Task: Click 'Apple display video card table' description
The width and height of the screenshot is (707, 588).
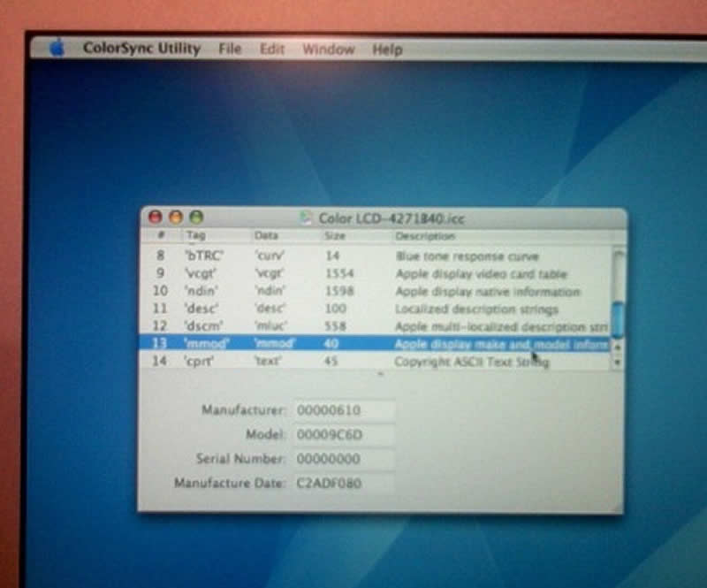Action: point(481,274)
